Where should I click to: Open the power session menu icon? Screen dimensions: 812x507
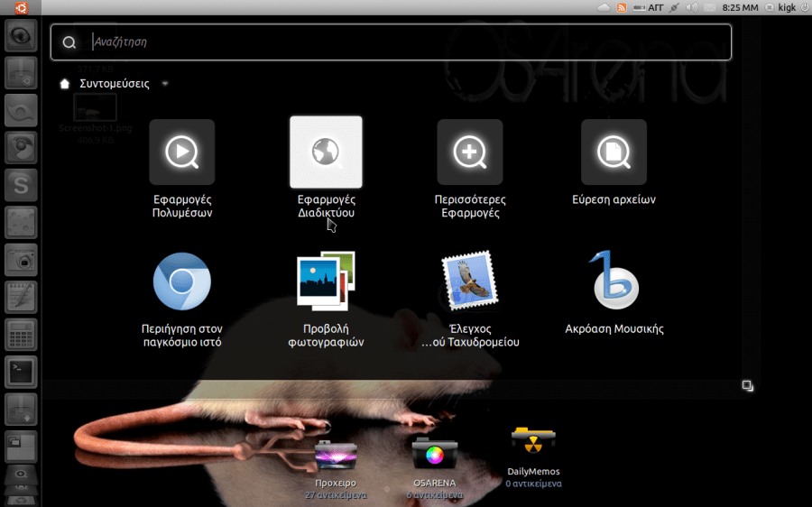[805, 7]
